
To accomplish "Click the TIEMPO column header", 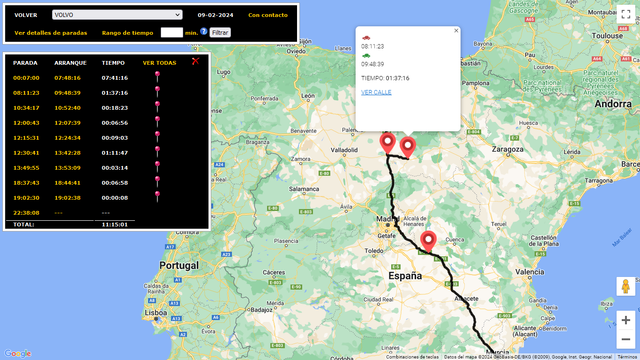I will click(x=113, y=63).
